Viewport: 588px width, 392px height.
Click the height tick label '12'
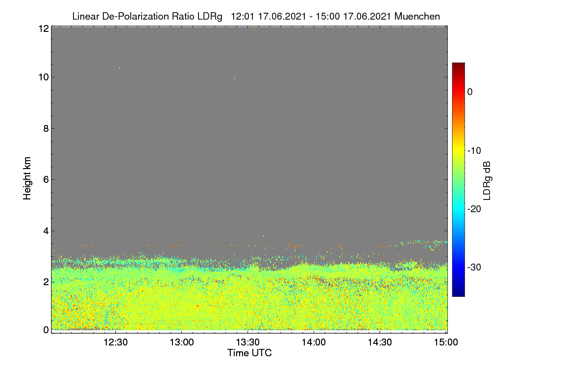pos(43,29)
